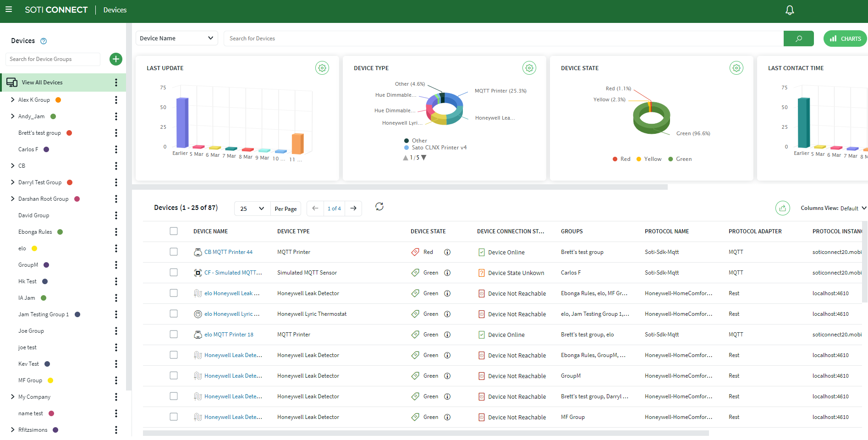The image size is (868, 440).
Task: Select name test group
Action: (x=31, y=413)
